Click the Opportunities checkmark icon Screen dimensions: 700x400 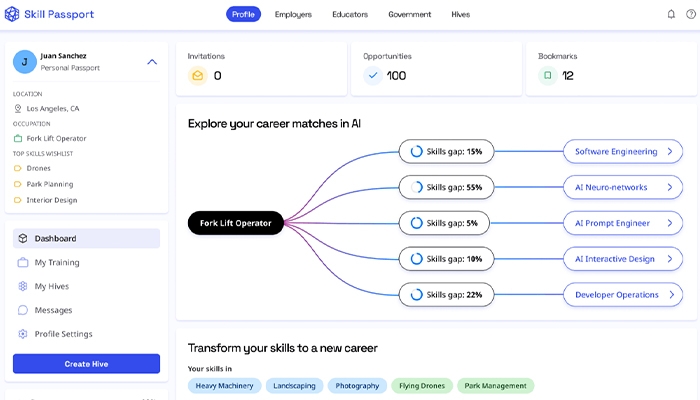372,75
